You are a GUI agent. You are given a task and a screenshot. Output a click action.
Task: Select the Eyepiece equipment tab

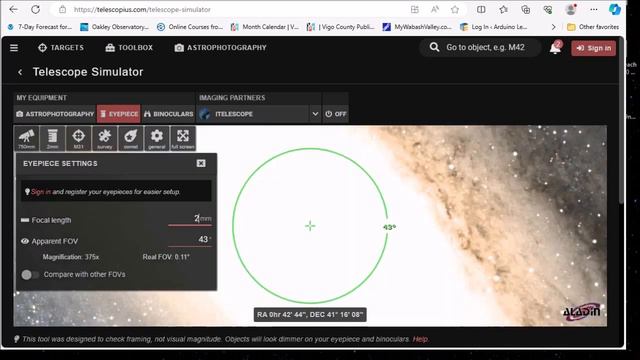click(x=119, y=114)
